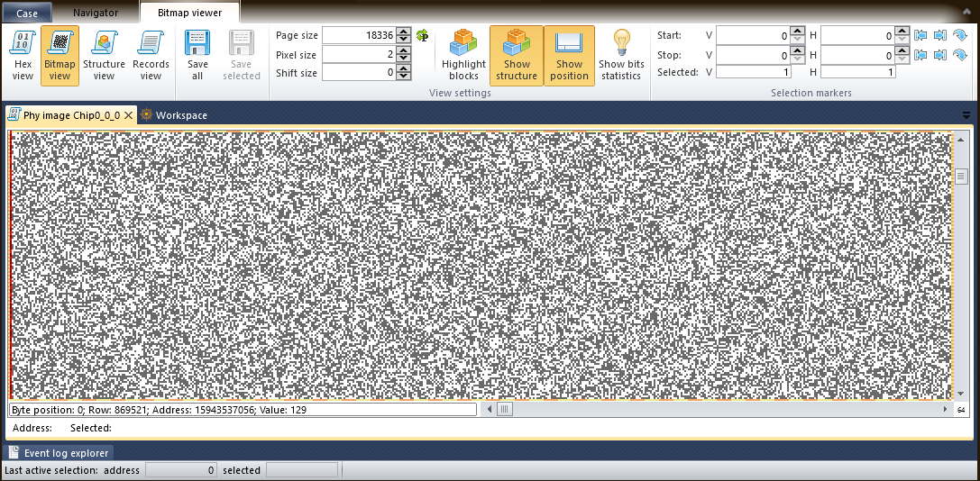Click the horizontal scrollbar right arrow
The height and width of the screenshot is (481, 980).
click(946, 409)
